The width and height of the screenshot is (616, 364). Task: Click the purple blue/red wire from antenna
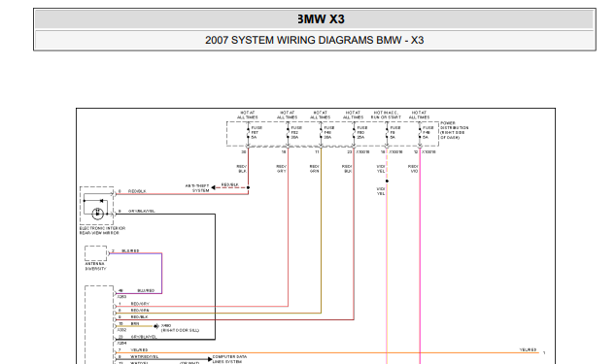pyautogui.click(x=162, y=274)
